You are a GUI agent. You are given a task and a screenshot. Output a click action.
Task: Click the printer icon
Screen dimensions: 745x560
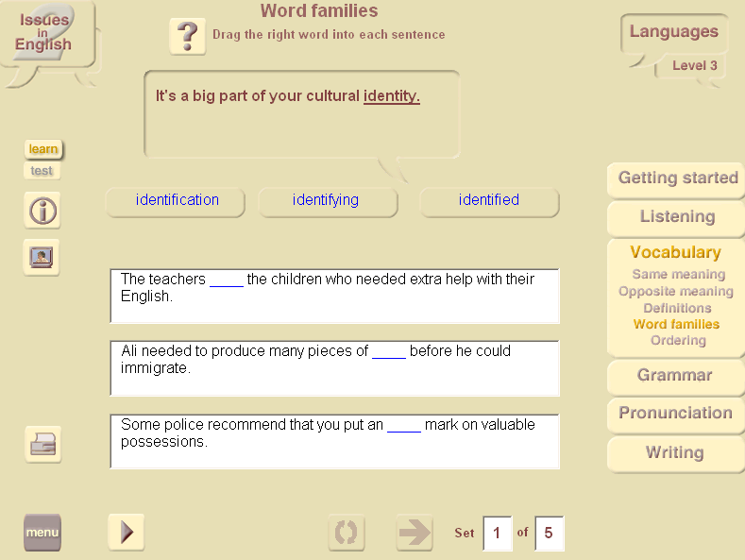point(42,445)
